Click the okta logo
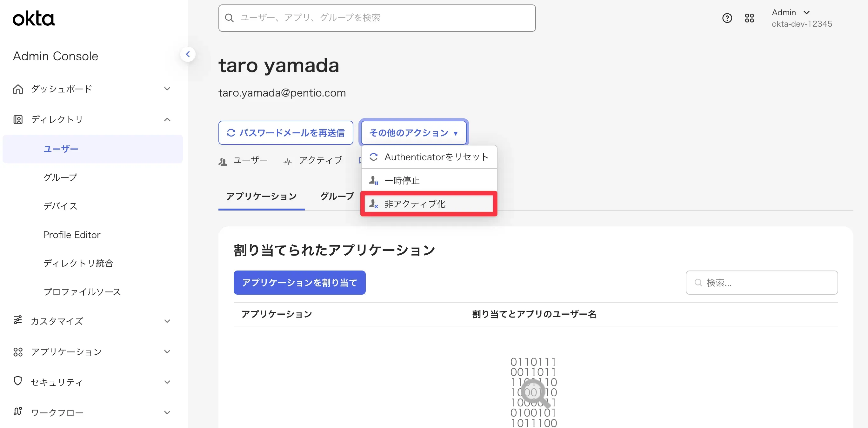This screenshot has height=428, width=868. coord(33,18)
